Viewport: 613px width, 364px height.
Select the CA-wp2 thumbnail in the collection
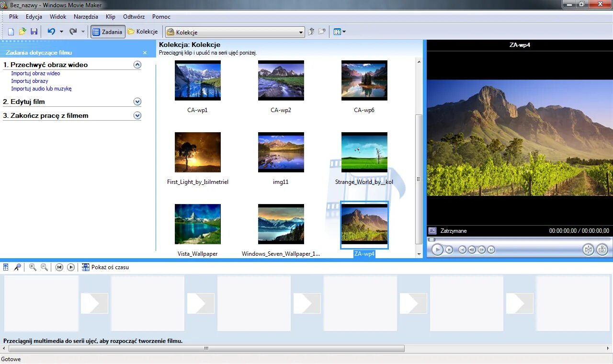pos(281,80)
